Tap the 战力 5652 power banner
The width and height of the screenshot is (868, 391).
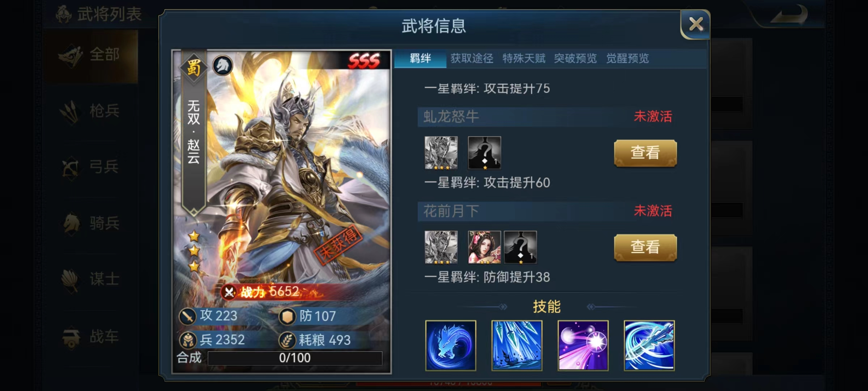pyautogui.click(x=271, y=292)
